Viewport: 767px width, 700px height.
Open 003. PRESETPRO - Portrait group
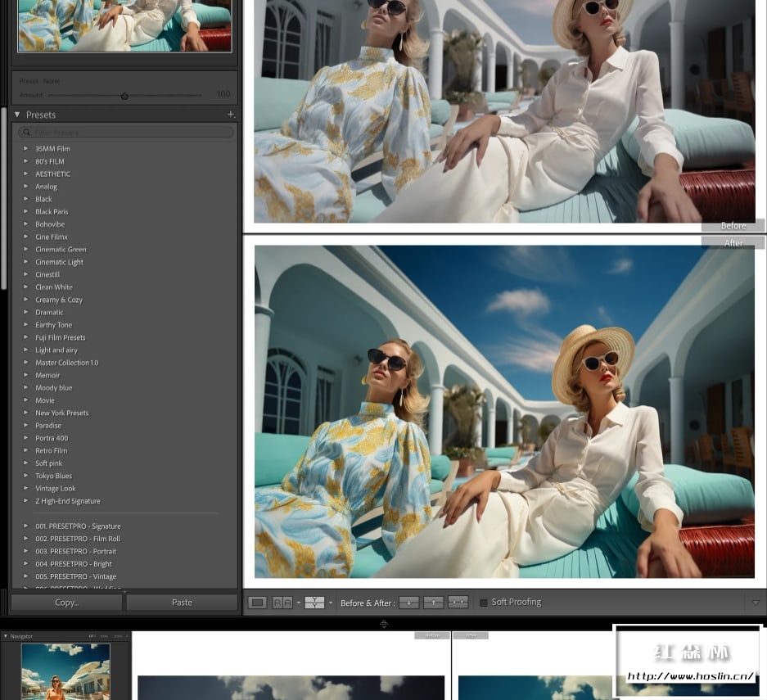pyautogui.click(x=76, y=551)
